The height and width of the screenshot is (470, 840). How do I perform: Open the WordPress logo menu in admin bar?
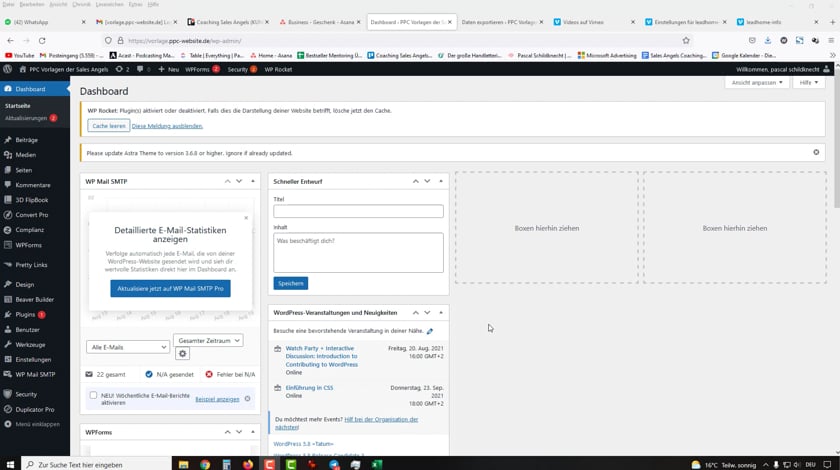pos(8,69)
